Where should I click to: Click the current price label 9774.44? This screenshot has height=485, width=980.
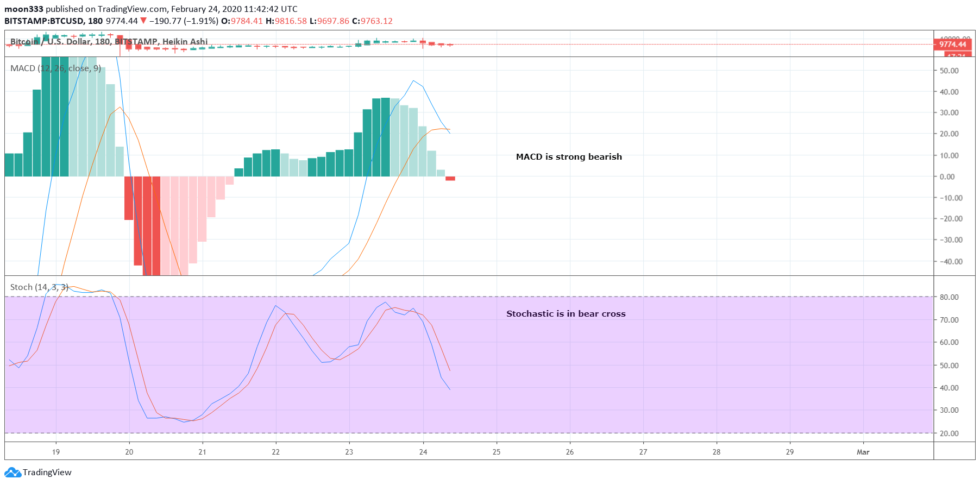click(x=953, y=45)
